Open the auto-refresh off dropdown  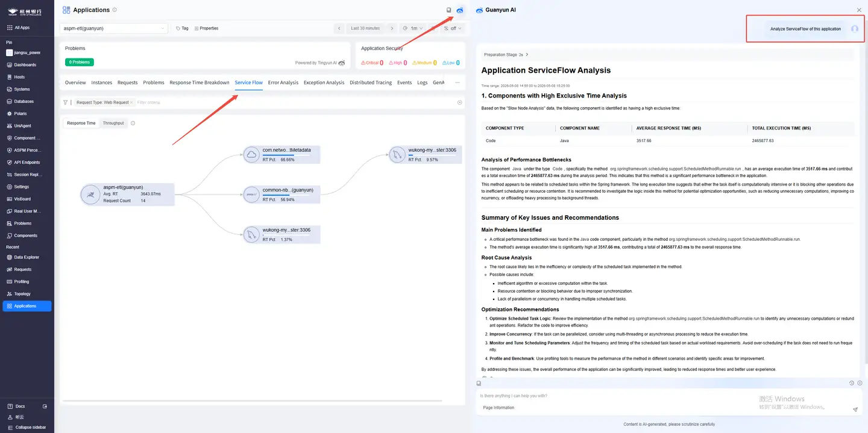[x=453, y=28]
